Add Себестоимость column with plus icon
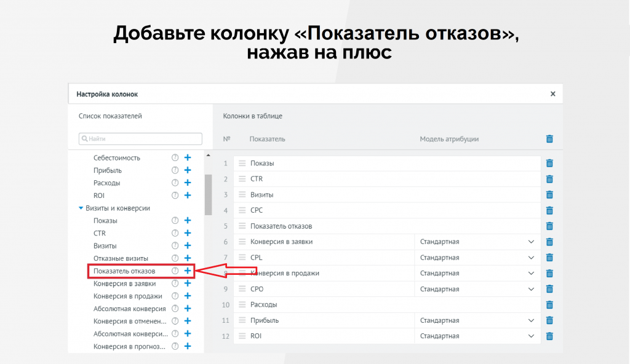This screenshot has width=630, height=364. 188,157
